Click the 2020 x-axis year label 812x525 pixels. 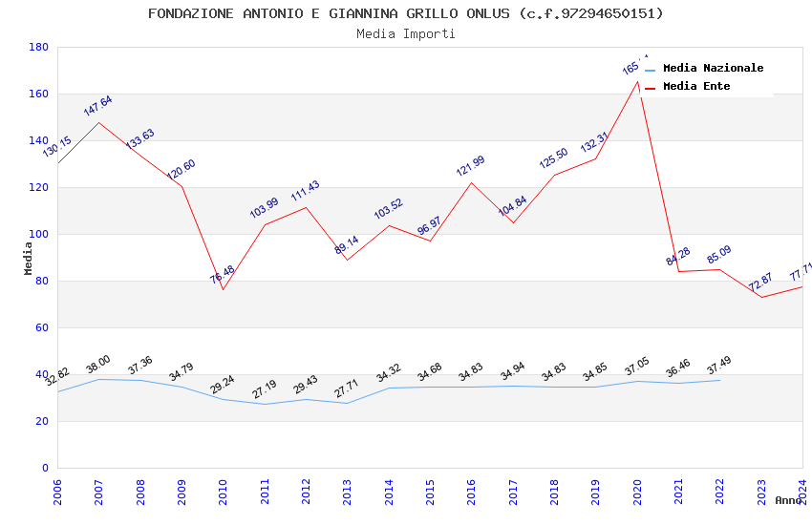point(637,492)
